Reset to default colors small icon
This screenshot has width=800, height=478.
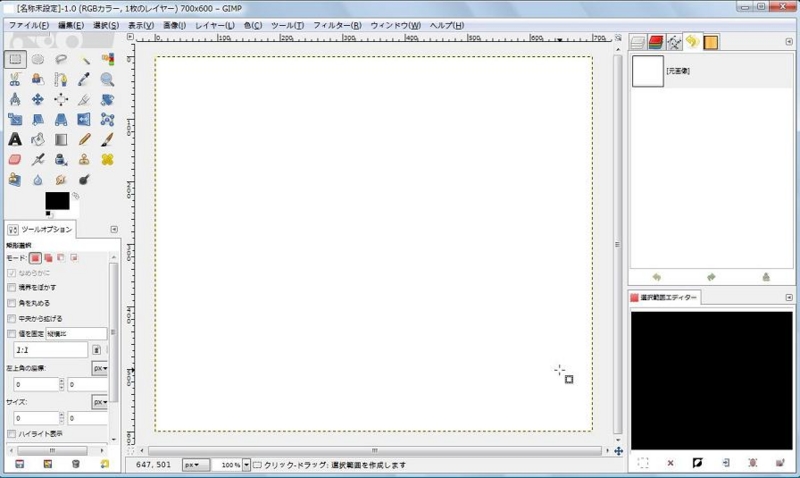48,214
